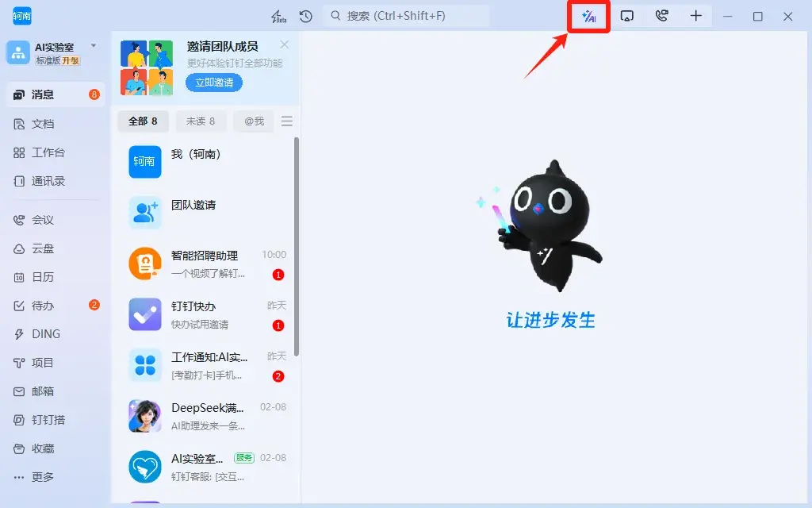Open 消息 in the sidebar

pyautogui.click(x=56, y=94)
